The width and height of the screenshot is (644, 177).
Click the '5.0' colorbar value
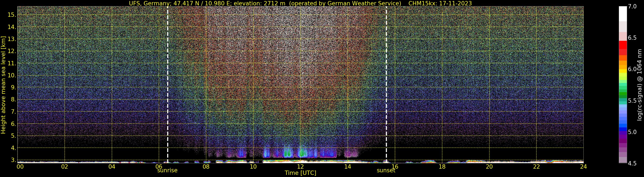(632, 132)
